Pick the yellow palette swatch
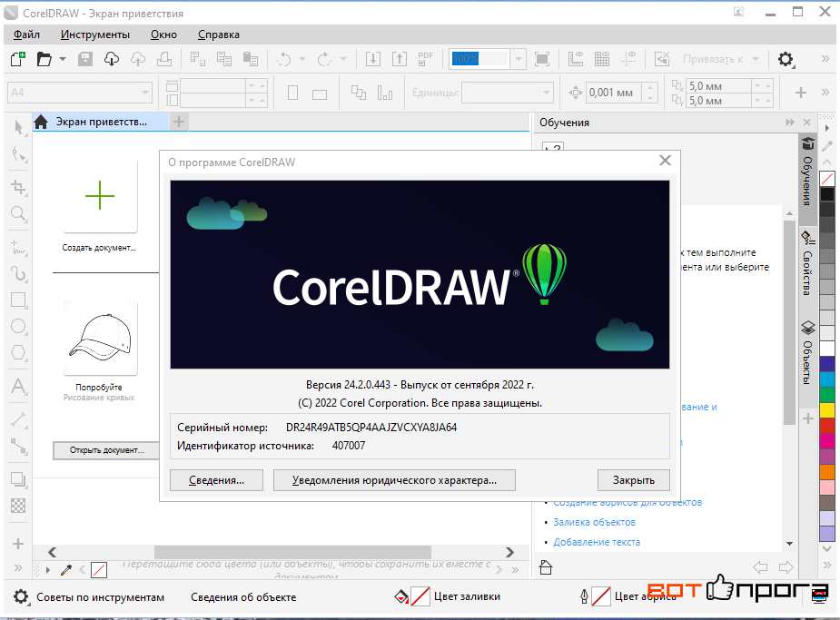This screenshot has width=840, height=620. point(827,409)
